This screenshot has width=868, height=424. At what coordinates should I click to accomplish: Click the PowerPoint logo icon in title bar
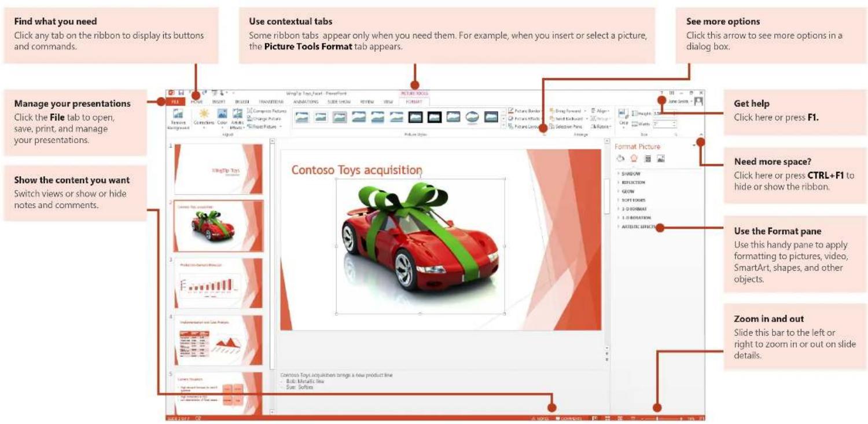(171, 93)
